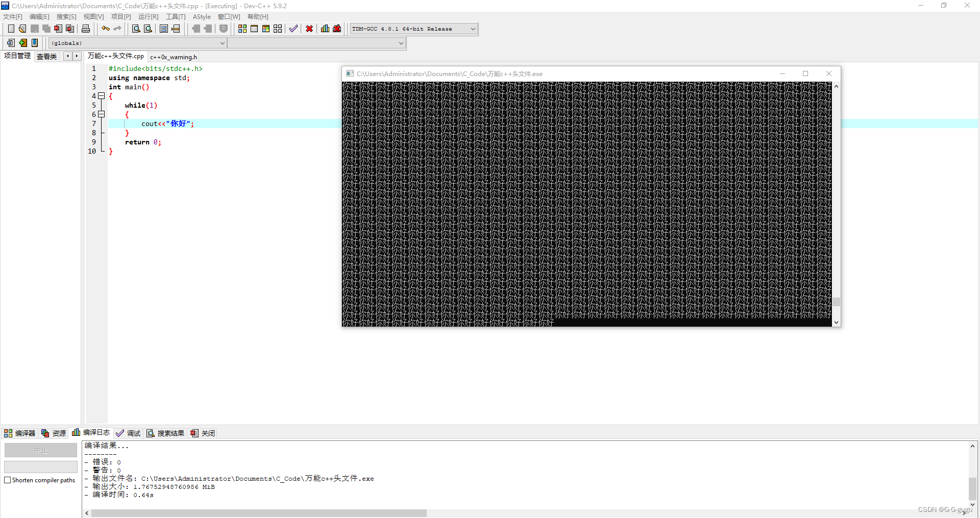Open the 编译日志 bottom panel tab
Image resolution: width=980 pixels, height=518 pixels.
pyautogui.click(x=91, y=433)
